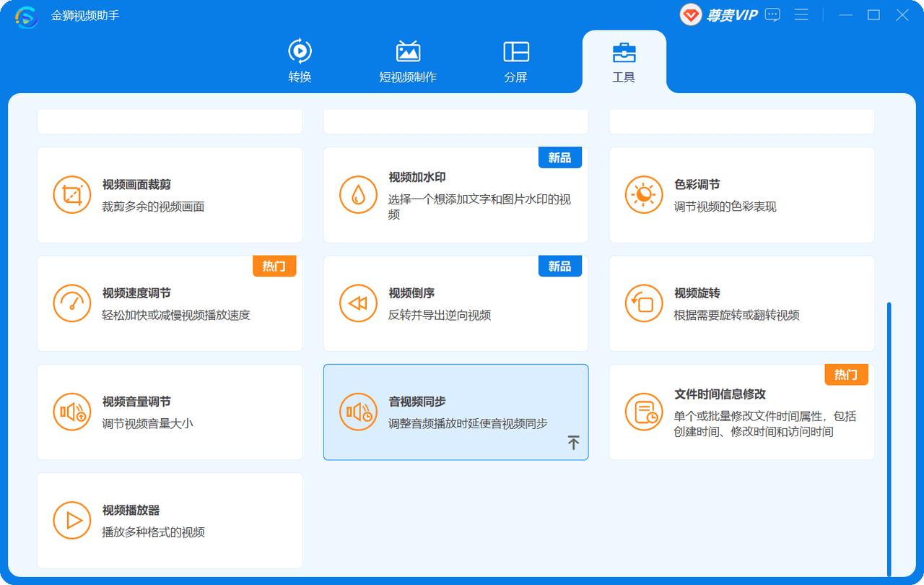This screenshot has width=924, height=585.
Task: Select the 工具 tools tab
Action: [624, 61]
